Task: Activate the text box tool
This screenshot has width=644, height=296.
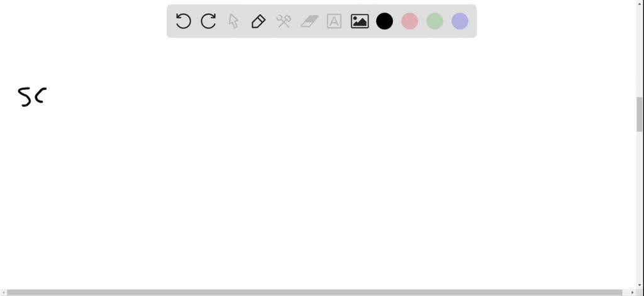Action: 335,21
